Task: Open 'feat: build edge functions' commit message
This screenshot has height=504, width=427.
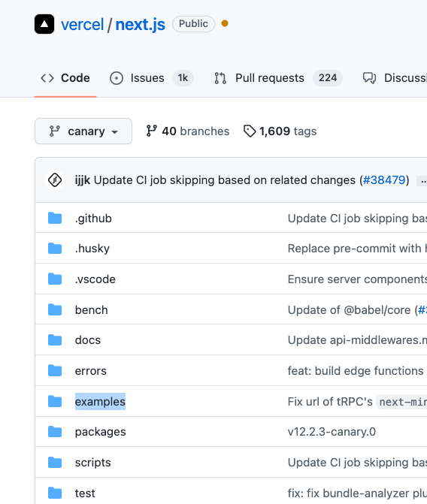Action: 356,371
